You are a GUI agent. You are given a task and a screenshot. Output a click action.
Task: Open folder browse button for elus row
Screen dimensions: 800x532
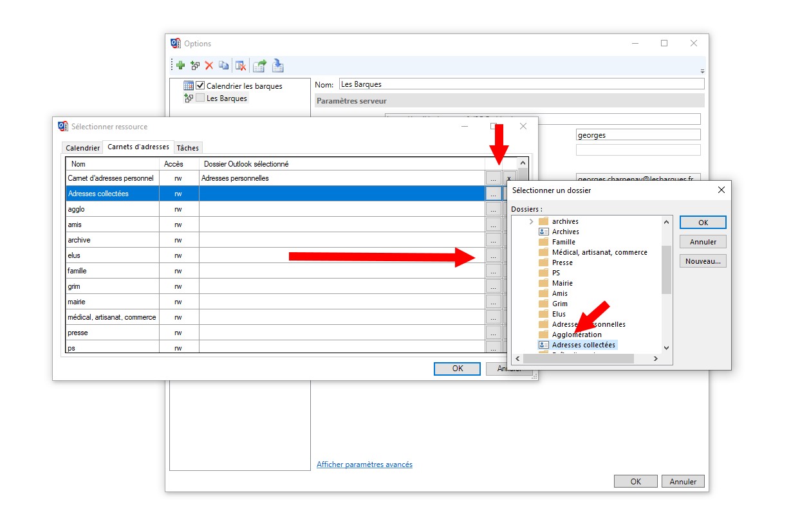click(493, 255)
